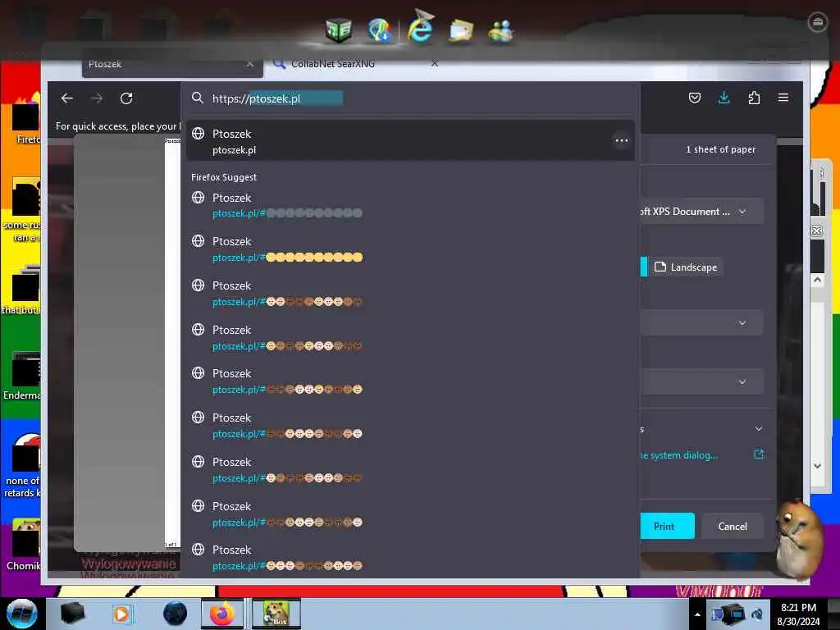Open the Firefox downloads arrow icon
Image resolution: width=840 pixels, height=630 pixels.
click(x=724, y=98)
